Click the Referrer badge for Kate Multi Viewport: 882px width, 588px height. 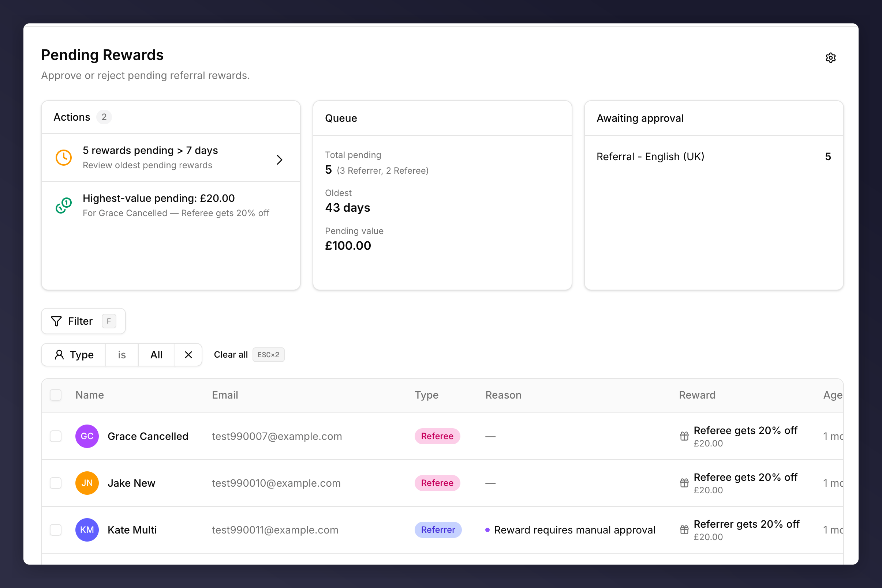point(438,530)
